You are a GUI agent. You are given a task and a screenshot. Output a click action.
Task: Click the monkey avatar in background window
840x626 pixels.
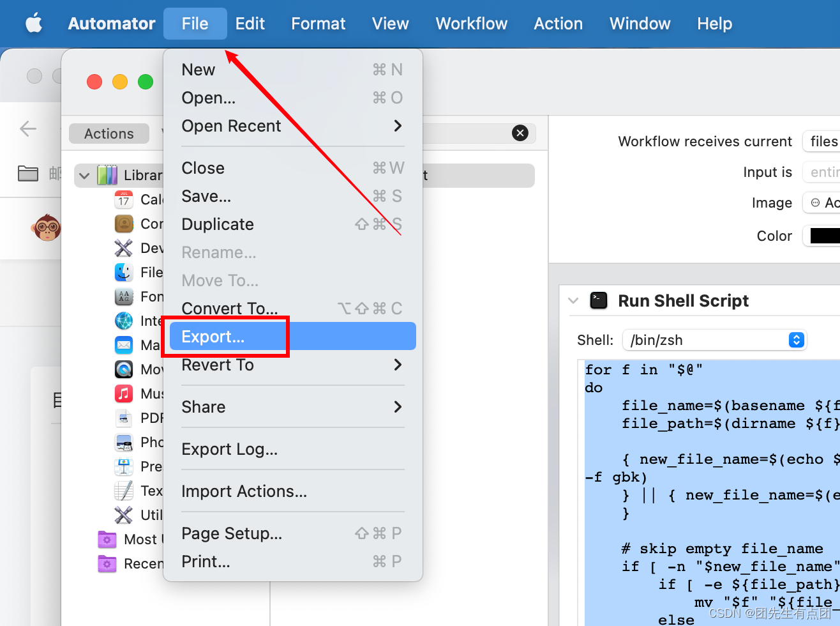(x=47, y=227)
